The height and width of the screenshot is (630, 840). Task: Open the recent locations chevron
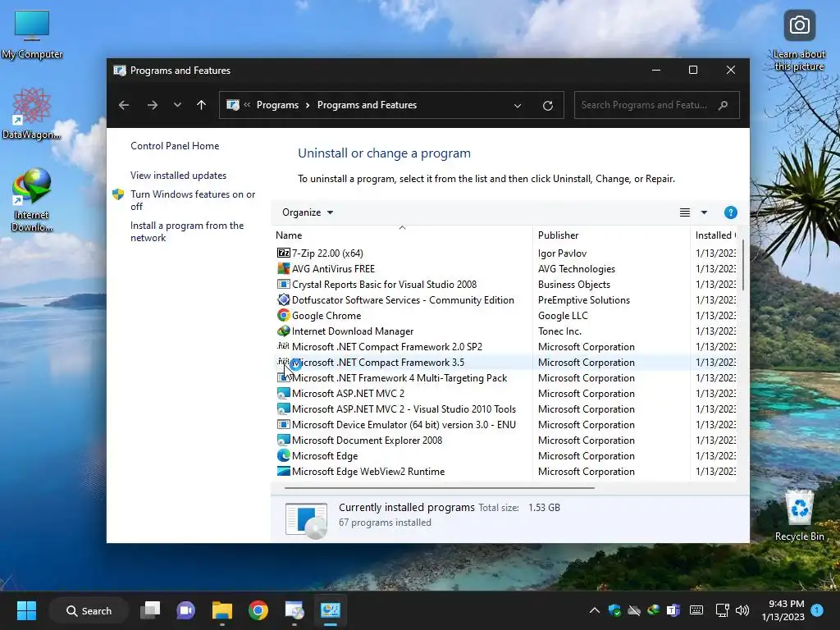pyautogui.click(x=177, y=105)
